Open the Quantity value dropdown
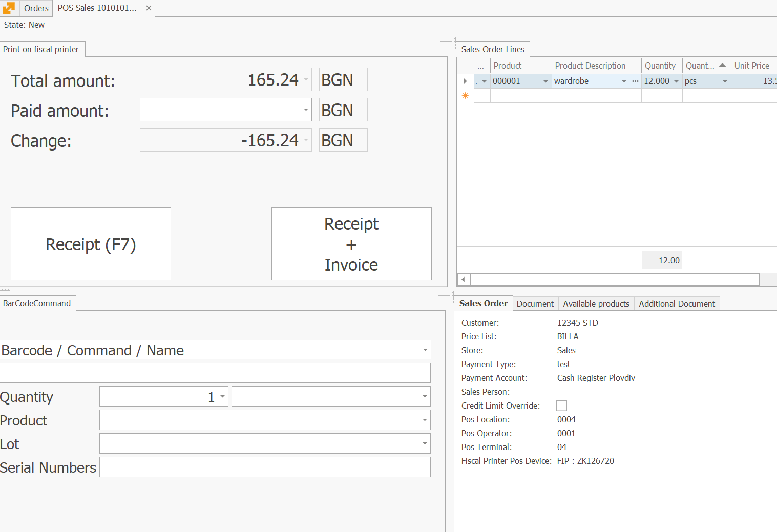 (x=222, y=396)
